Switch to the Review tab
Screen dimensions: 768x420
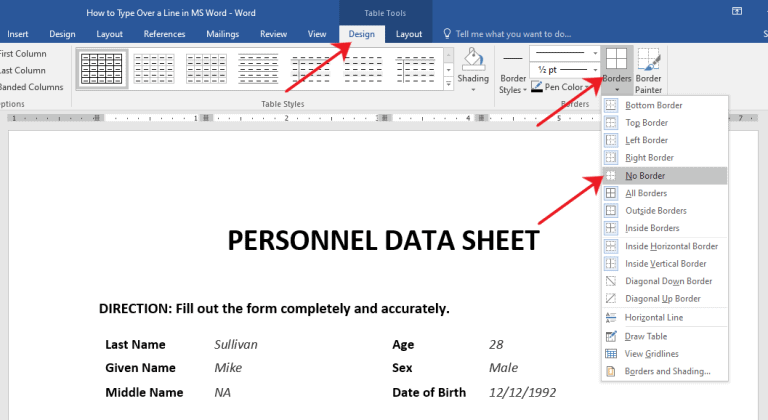click(273, 34)
